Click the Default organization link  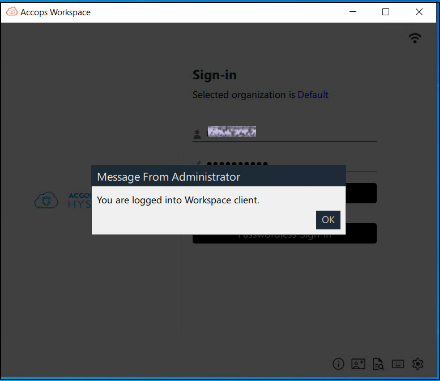pos(313,95)
